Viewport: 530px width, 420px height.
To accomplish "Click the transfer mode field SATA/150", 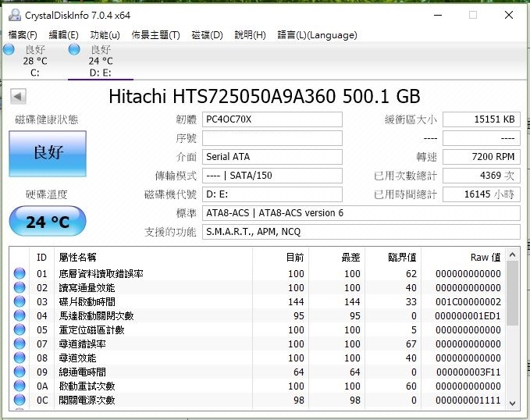I will pos(272,176).
